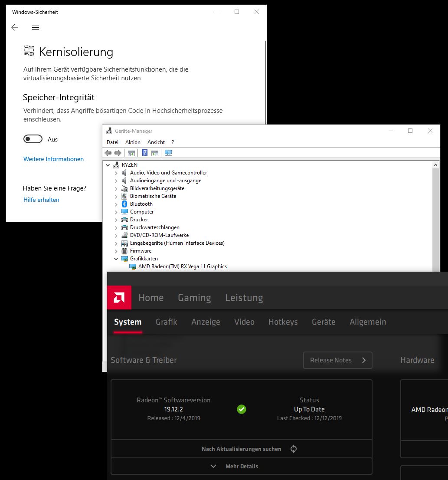
Task: Open hamburger menu in Windows-Sicherheit
Action: tap(36, 27)
